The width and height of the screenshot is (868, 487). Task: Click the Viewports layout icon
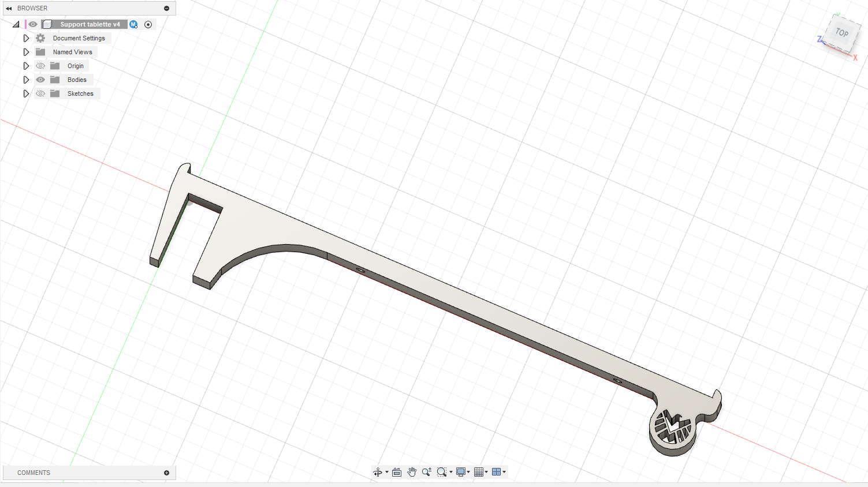click(496, 472)
